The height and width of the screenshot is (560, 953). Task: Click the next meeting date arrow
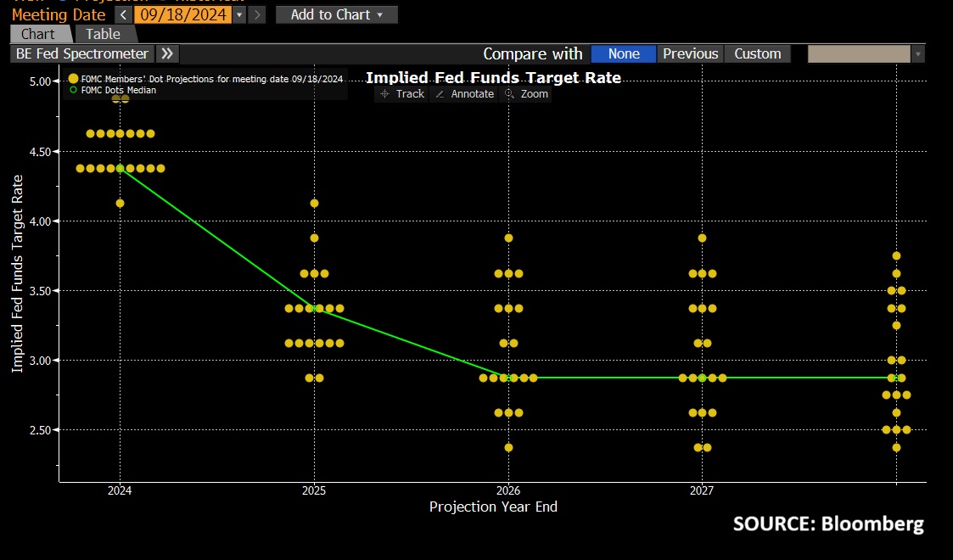257,14
